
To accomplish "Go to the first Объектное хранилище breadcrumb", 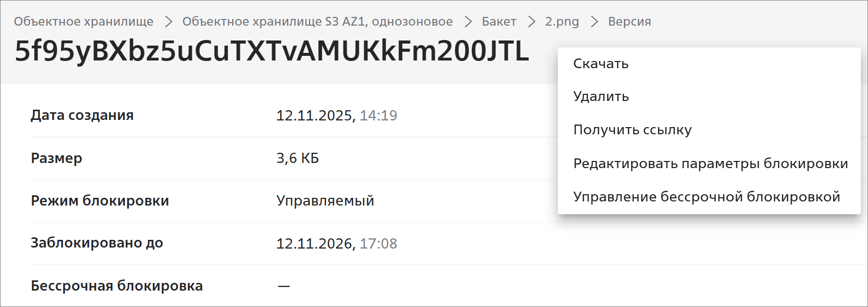I will click(83, 22).
